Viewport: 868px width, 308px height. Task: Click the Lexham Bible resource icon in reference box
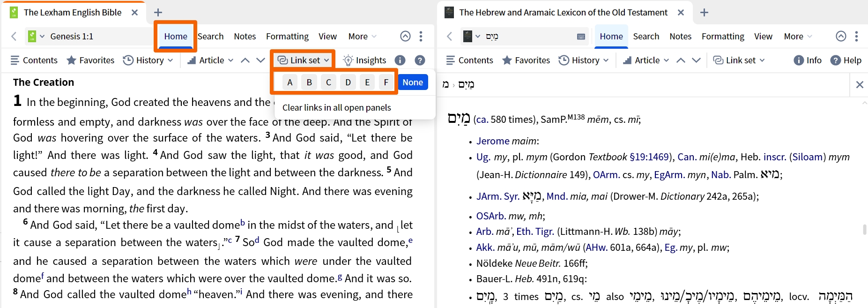coord(32,36)
